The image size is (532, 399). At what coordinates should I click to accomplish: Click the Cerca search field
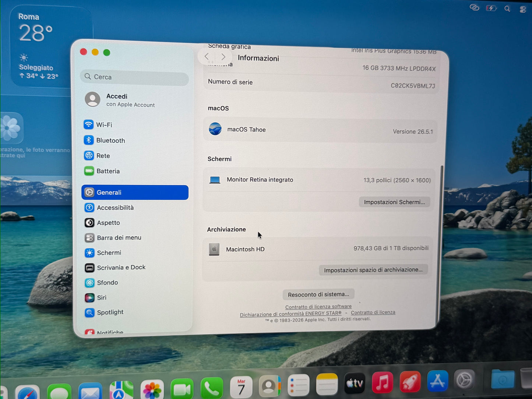134,77
